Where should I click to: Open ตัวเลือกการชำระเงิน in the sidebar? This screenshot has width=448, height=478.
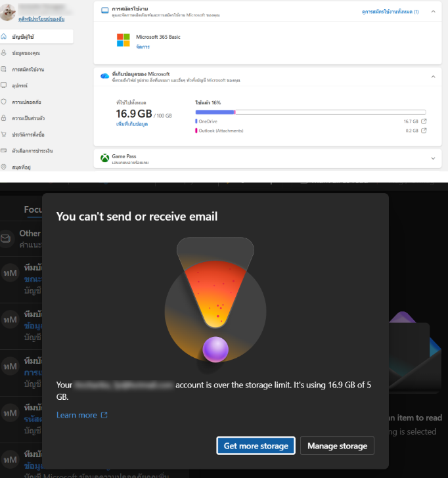[x=32, y=151]
